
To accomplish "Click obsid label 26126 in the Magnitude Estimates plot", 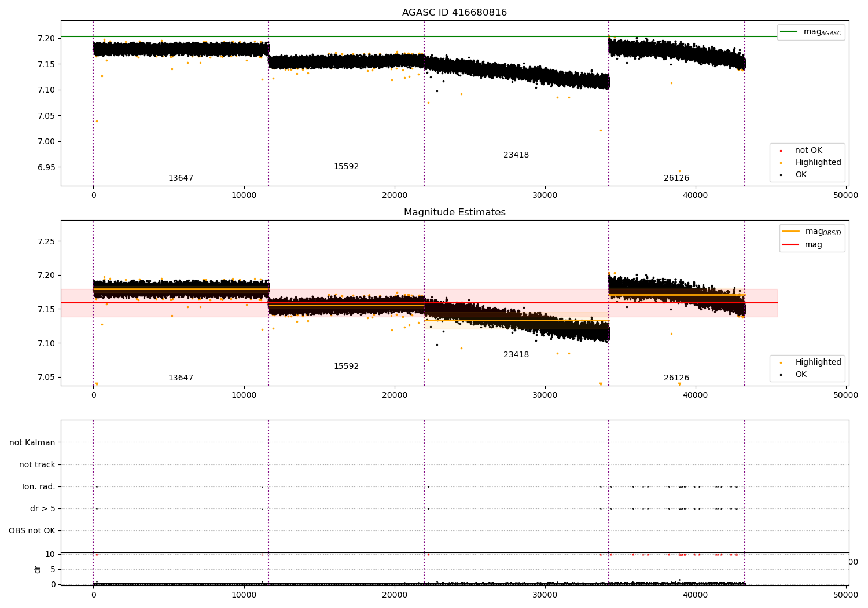I will click(x=676, y=378).
